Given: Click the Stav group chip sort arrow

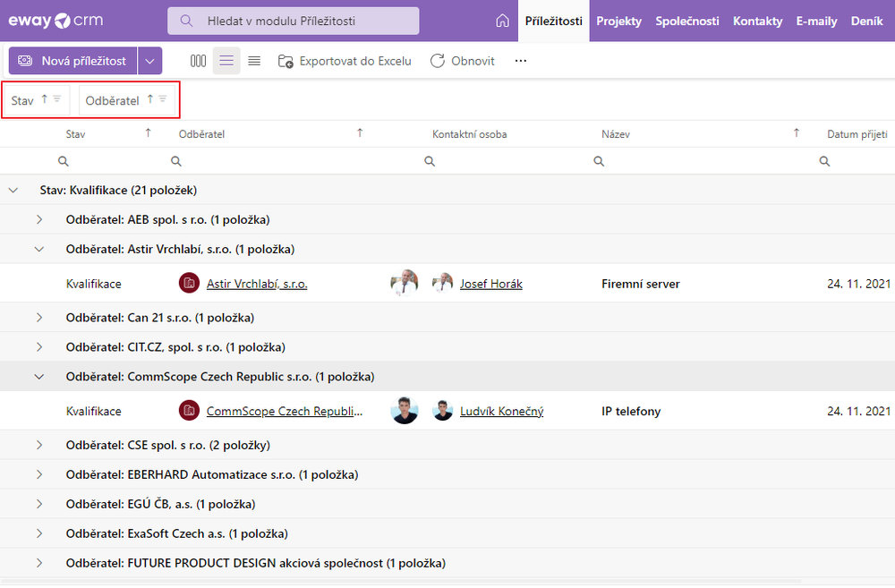Looking at the screenshot, I should coord(45,98).
